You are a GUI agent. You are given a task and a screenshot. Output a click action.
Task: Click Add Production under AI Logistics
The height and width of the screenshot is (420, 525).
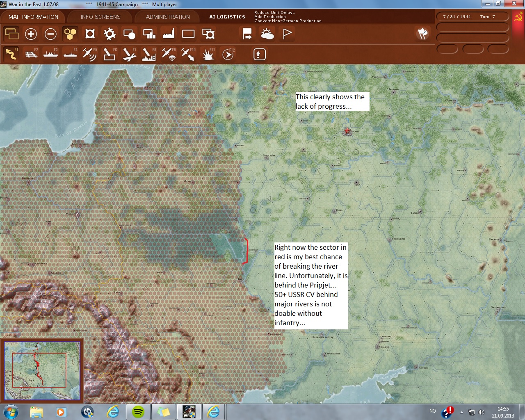269,17
